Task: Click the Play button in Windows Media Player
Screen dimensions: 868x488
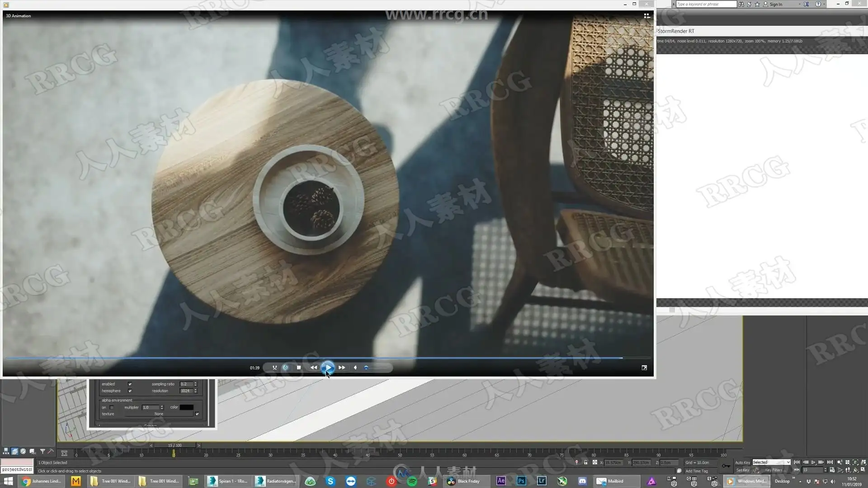Action: pyautogui.click(x=328, y=367)
